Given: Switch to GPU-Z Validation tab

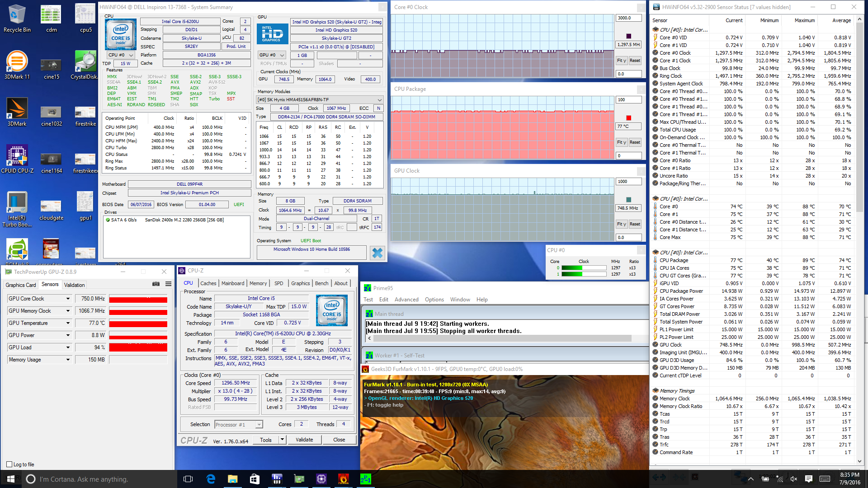Looking at the screenshot, I should [74, 285].
